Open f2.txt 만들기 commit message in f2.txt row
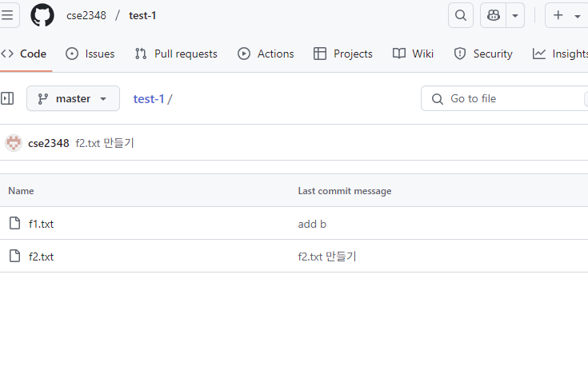Screen dimensions: 588x366 click(x=327, y=257)
